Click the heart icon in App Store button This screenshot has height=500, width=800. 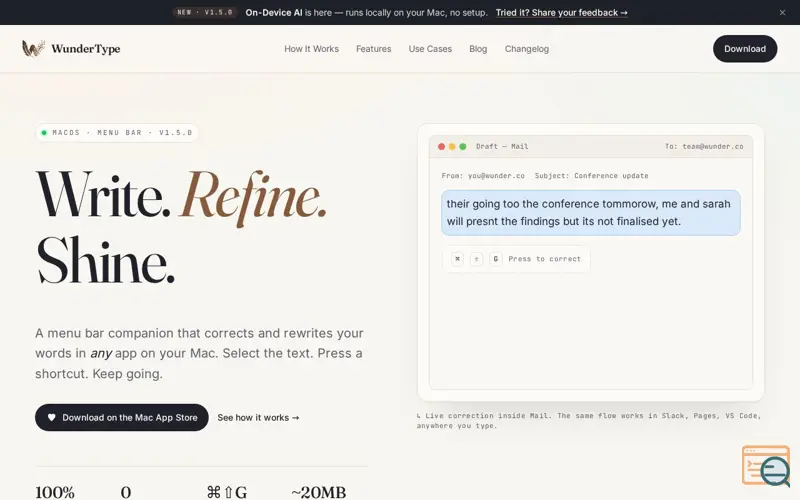[52, 417]
